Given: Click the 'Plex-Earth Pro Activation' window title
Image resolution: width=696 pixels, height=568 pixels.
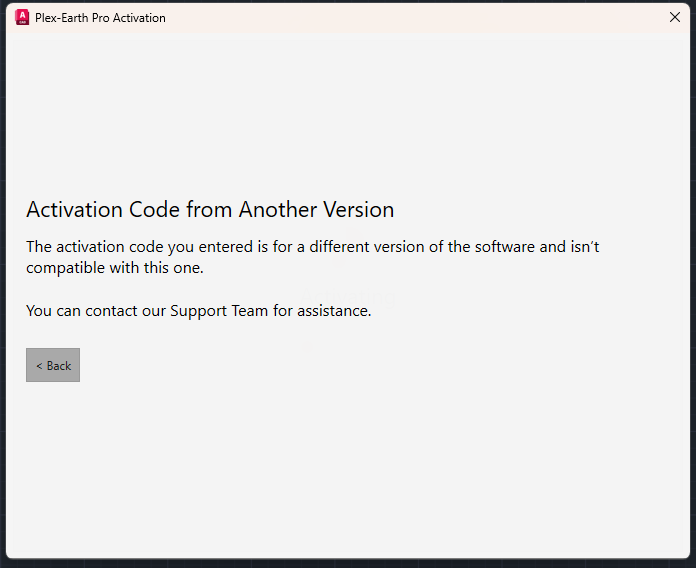Looking at the screenshot, I should 100,18.
